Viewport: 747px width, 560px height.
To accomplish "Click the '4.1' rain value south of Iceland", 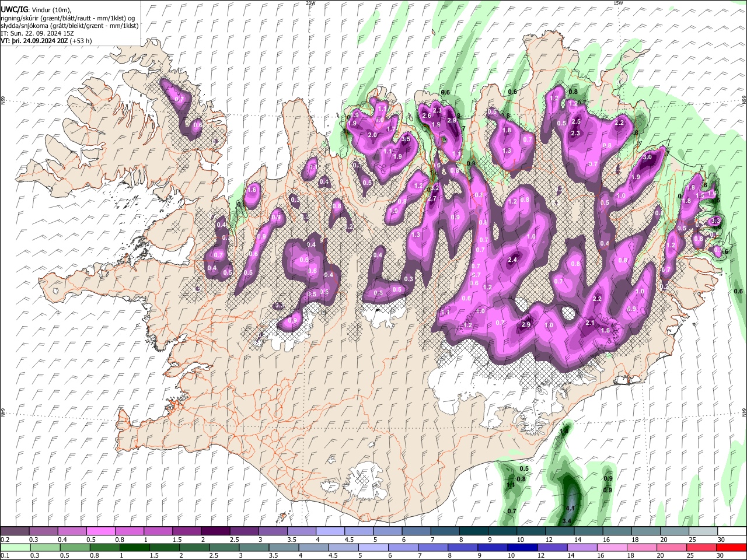I will [570, 508].
